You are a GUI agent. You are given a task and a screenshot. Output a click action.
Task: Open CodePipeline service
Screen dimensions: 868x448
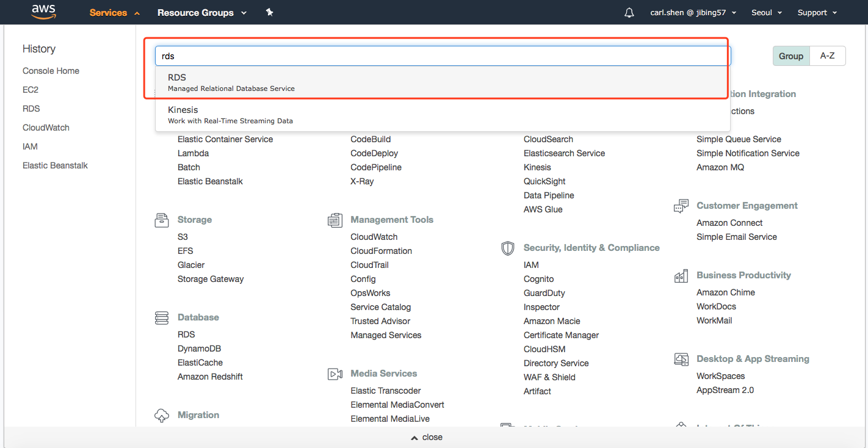(x=376, y=167)
